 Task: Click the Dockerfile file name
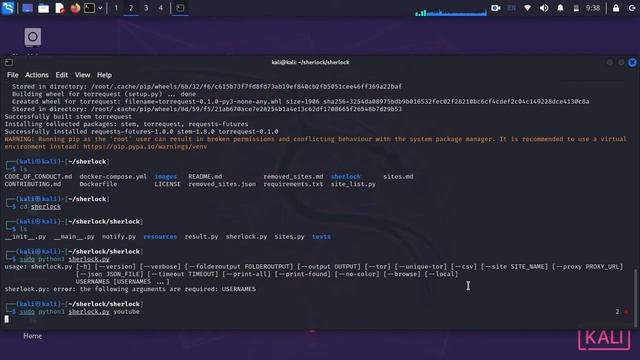pos(98,184)
